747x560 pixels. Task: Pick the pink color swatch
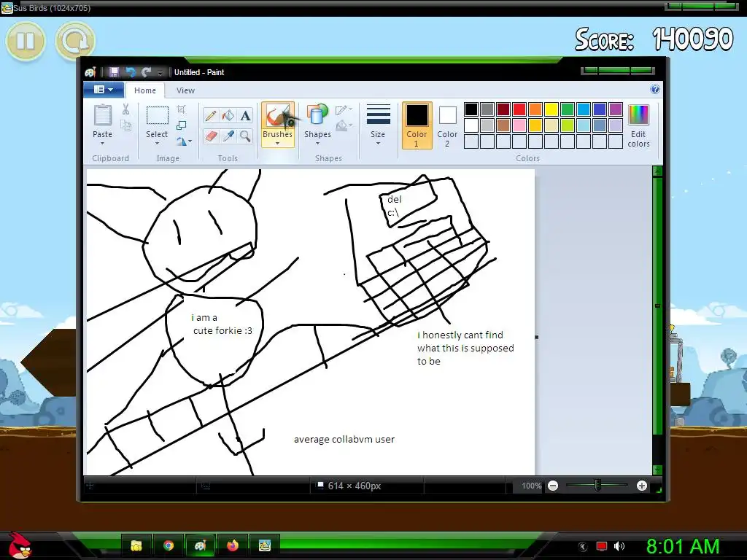click(x=519, y=125)
